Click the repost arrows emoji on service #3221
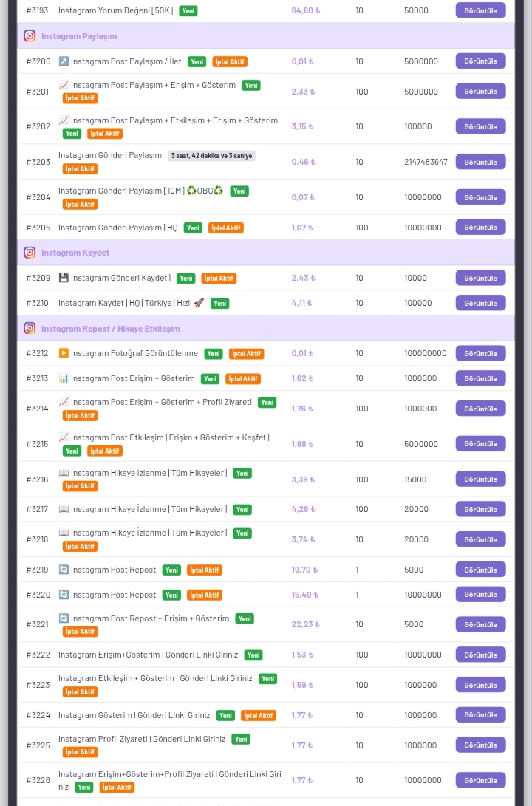Screen dimensions: 532x806 point(64,618)
